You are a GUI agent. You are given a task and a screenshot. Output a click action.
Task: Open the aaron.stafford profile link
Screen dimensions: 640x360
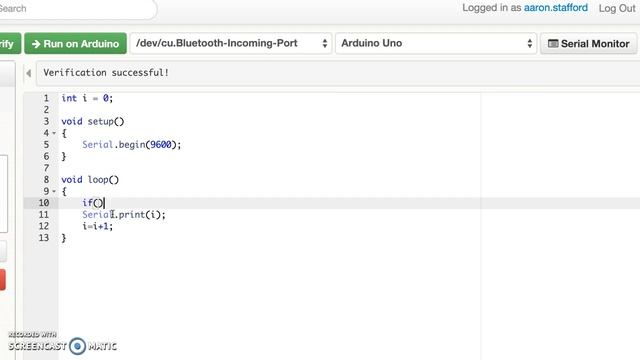tap(556, 8)
